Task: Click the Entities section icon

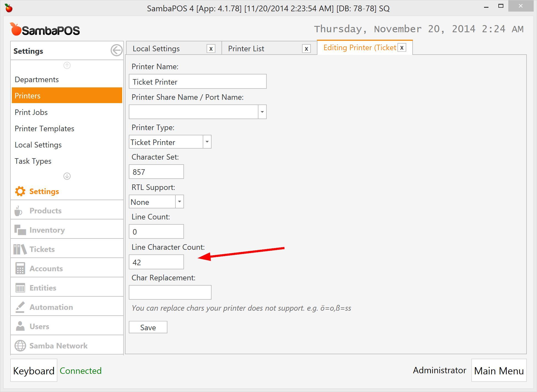Action: (x=20, y=288)
